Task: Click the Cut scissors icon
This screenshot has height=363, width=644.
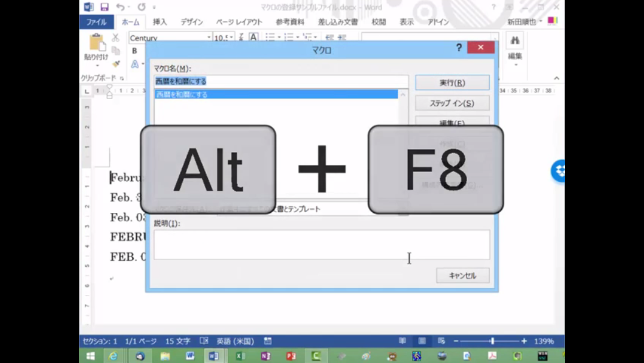Action: pyautogui.click(x=115, y=38)
